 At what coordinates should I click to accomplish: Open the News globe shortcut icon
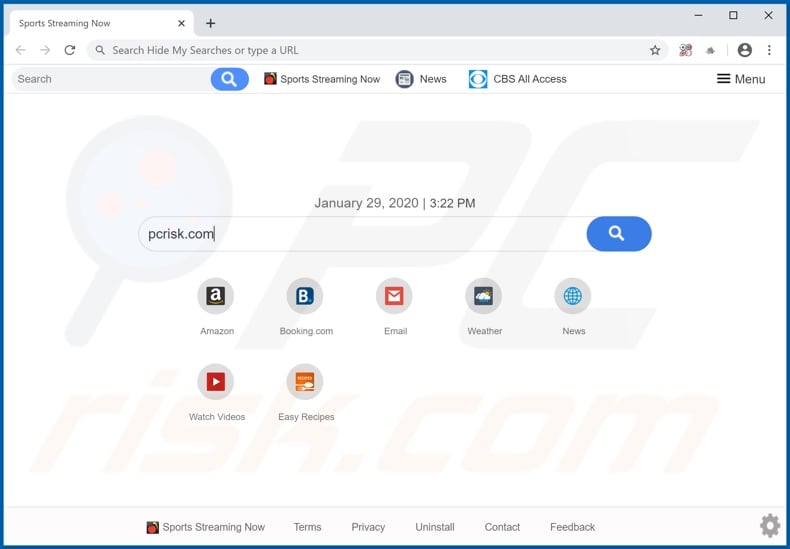click(573, 296)
